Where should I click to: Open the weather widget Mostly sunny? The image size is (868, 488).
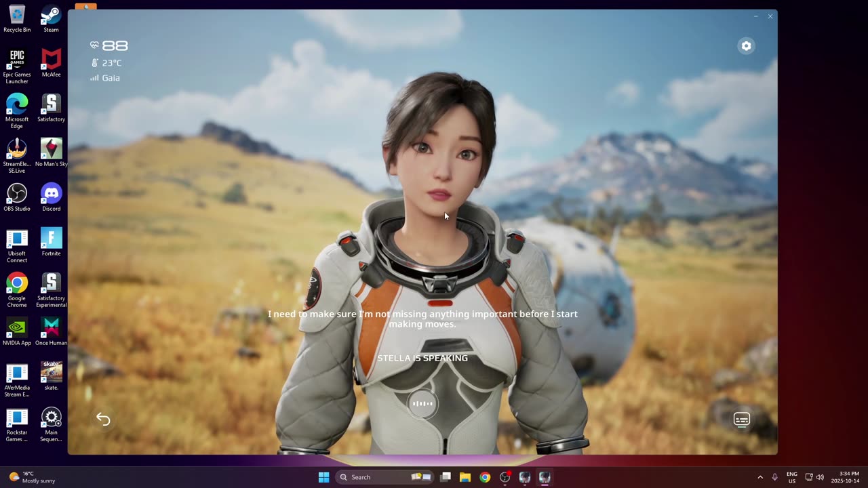32,477
